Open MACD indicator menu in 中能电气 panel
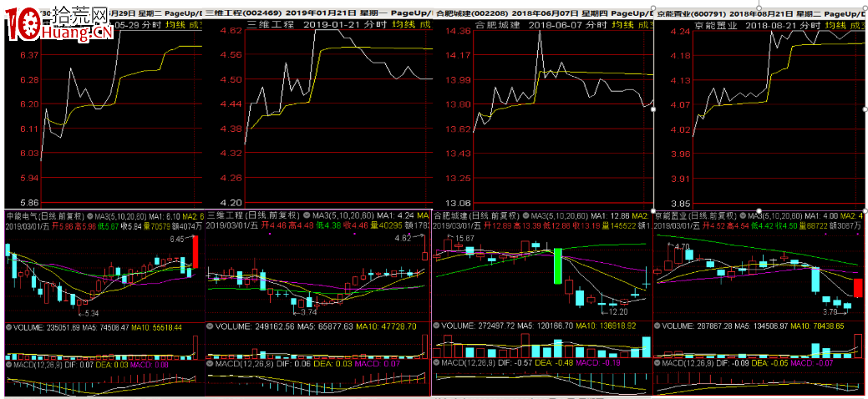Screen dimensions: 868x399 point(9,365)
